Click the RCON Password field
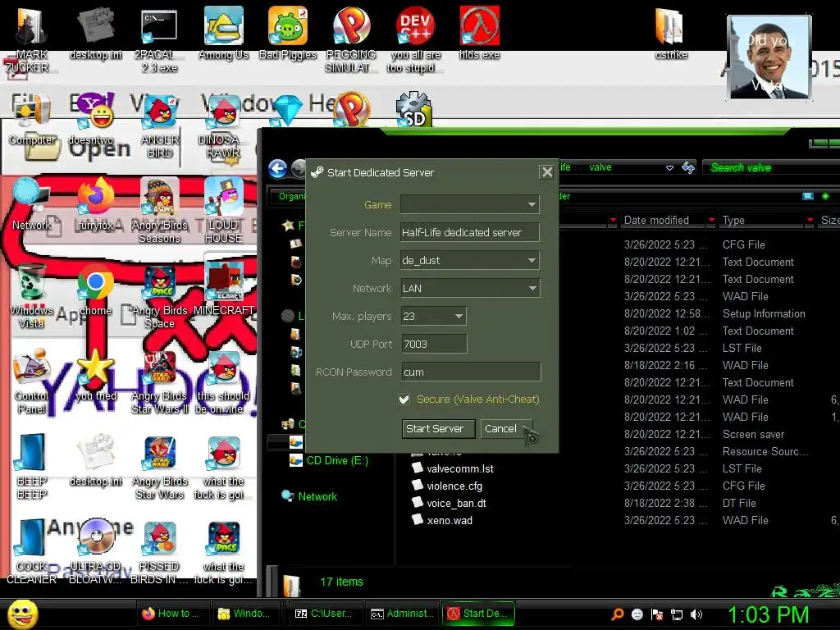 (471, 372)
